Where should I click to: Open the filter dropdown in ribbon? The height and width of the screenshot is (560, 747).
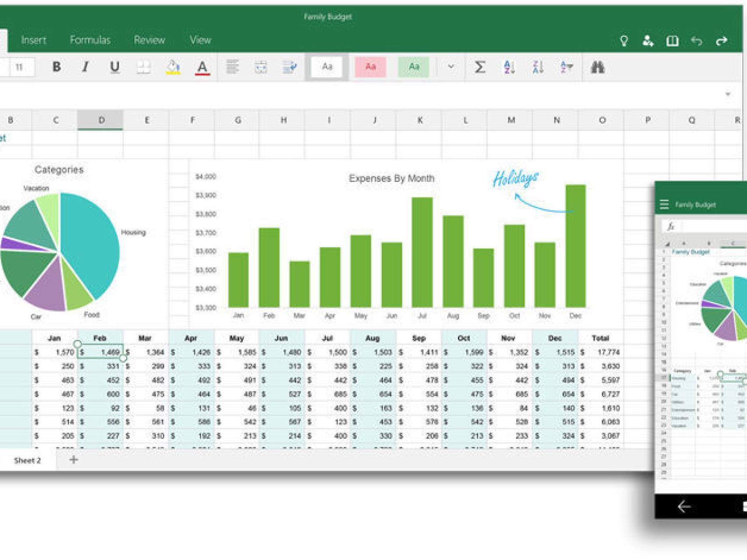(x=567, y=67)
